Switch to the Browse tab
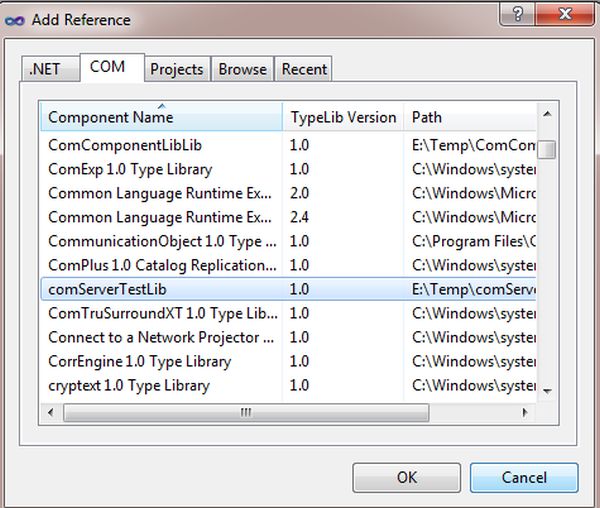 coord(243,69)
